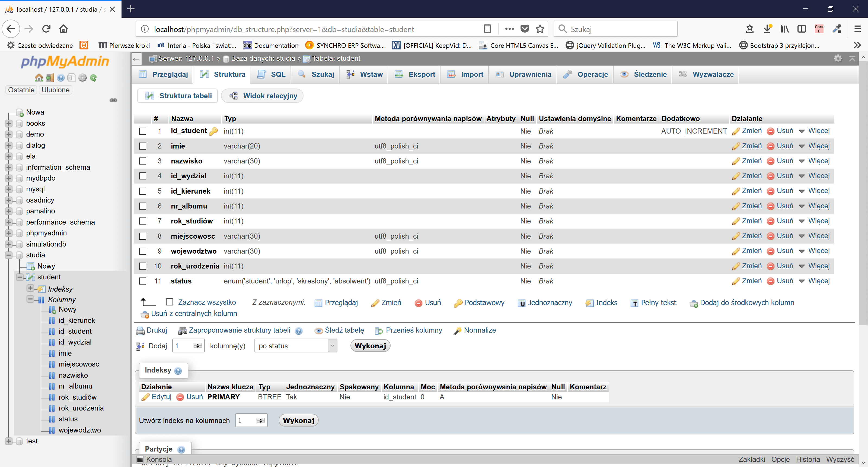The height and width of the screenshot is (467, 868).
Task: Click the Partycje help question icon
Action: coord(181,449)
